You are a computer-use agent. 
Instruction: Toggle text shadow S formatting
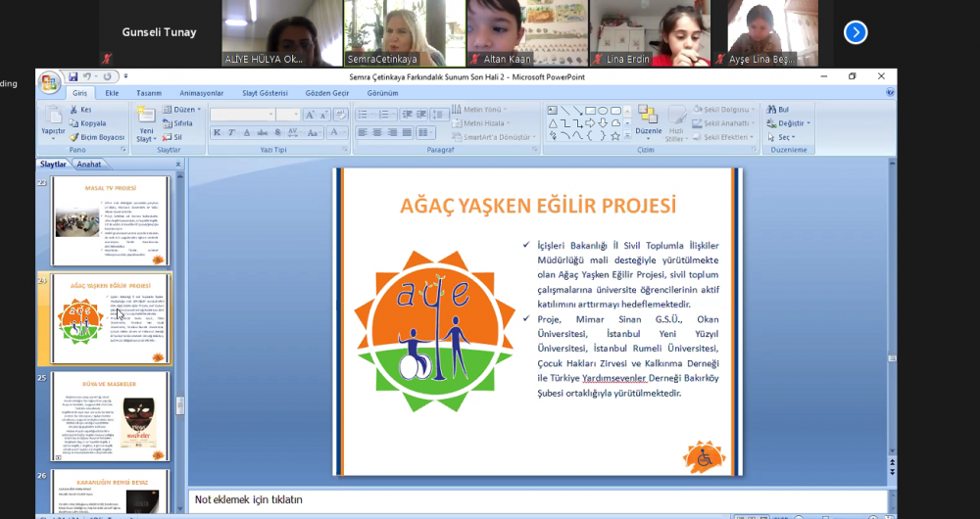tap(277, 132)
